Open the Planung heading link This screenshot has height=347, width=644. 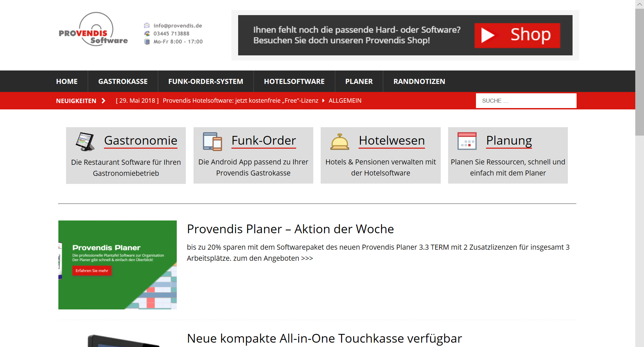509,140
